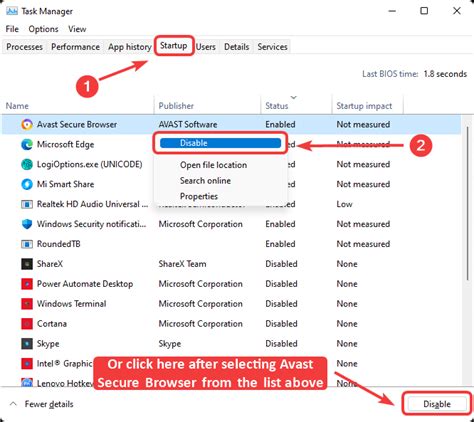Image resolution: width=474 pixels, height=422 pixels.
Task: Click the Intel Graphics icon
Action: point(27,364)
